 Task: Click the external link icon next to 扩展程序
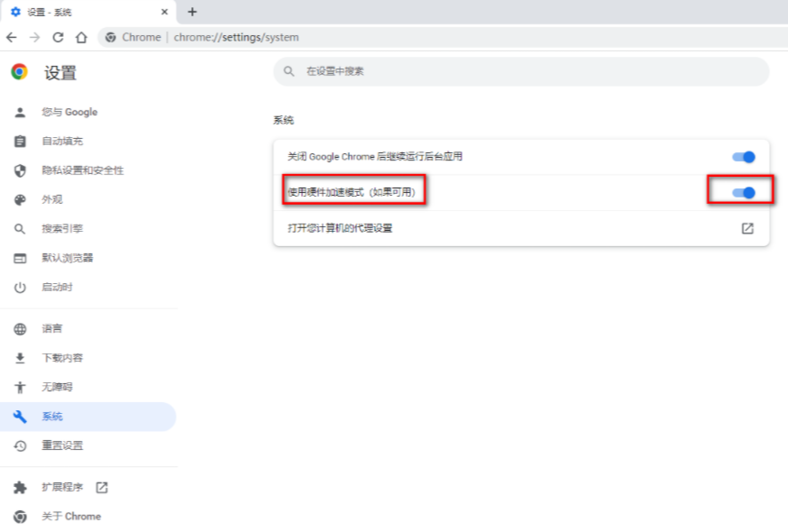pos(102,487)
